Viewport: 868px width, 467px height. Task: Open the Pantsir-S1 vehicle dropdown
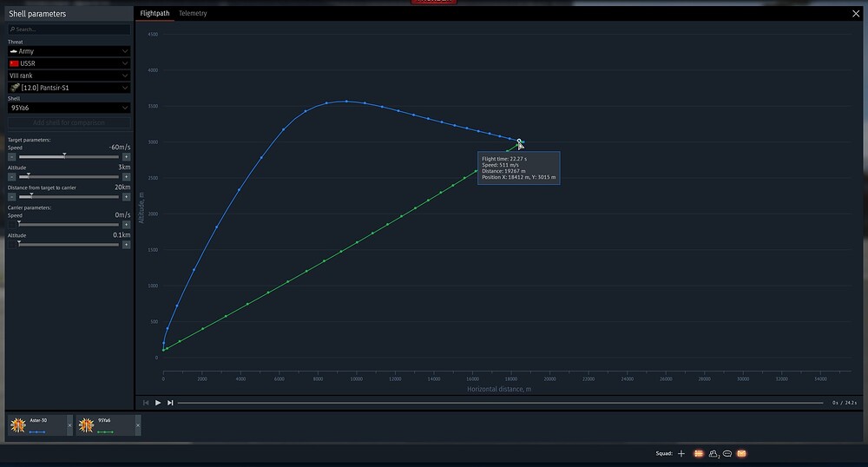pos(69,88)
